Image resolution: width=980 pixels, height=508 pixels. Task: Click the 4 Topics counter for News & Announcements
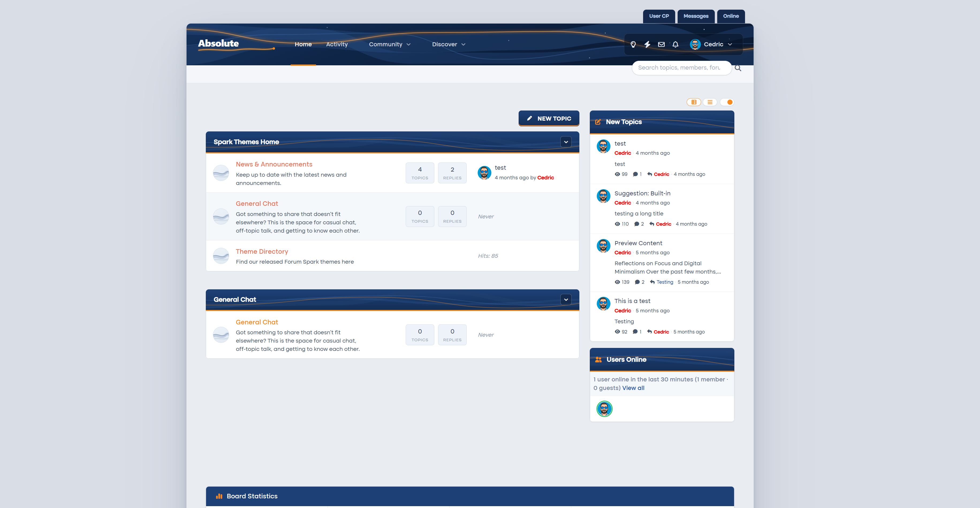[420, 173]
